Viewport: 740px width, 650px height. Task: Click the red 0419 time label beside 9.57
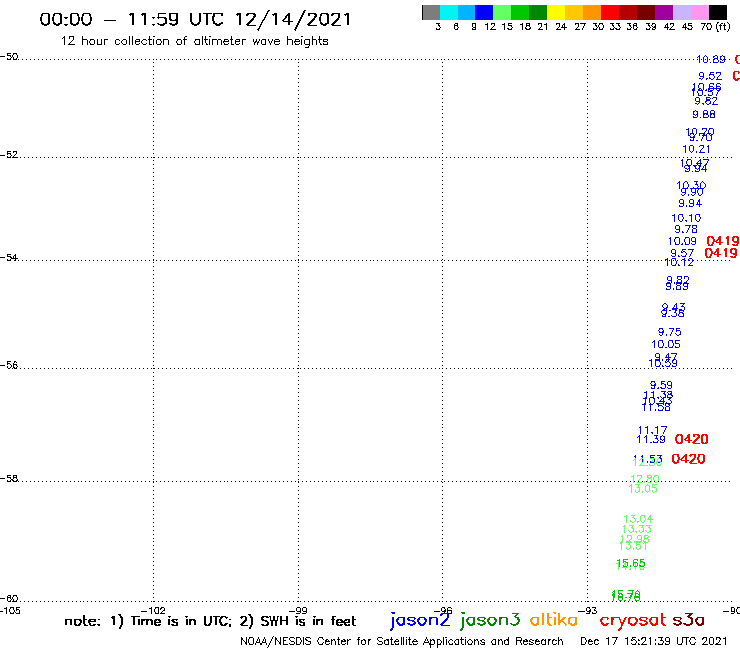click(x=721, y=253)
